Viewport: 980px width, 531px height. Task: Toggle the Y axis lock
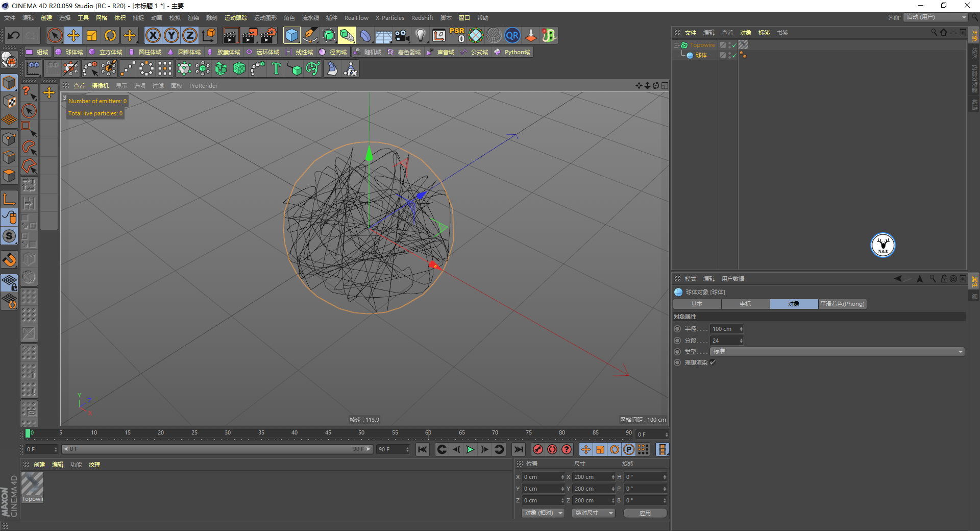pyautogui.click(x=171, y=35)
